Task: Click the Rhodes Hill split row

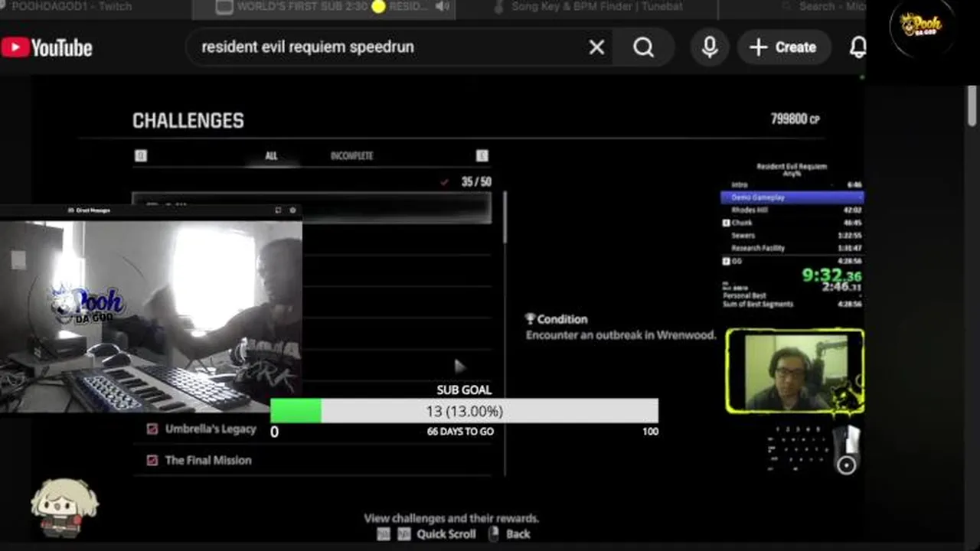Action: click(792, 210)
